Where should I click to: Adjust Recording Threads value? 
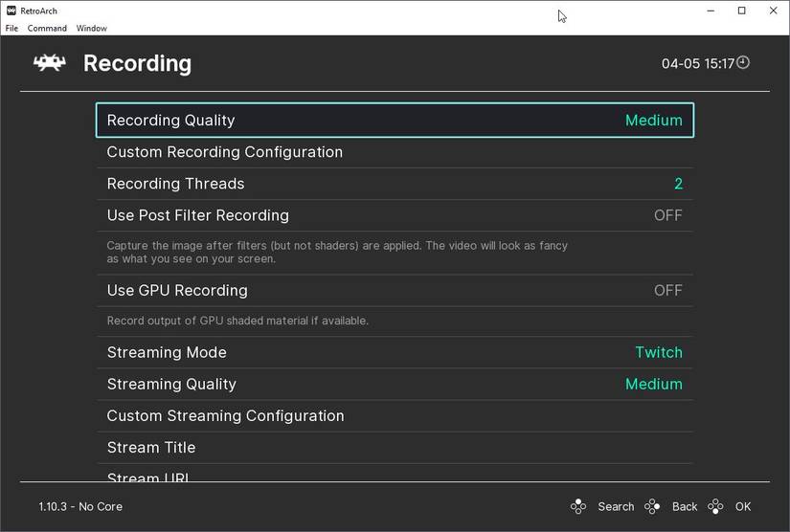[678, 184]
